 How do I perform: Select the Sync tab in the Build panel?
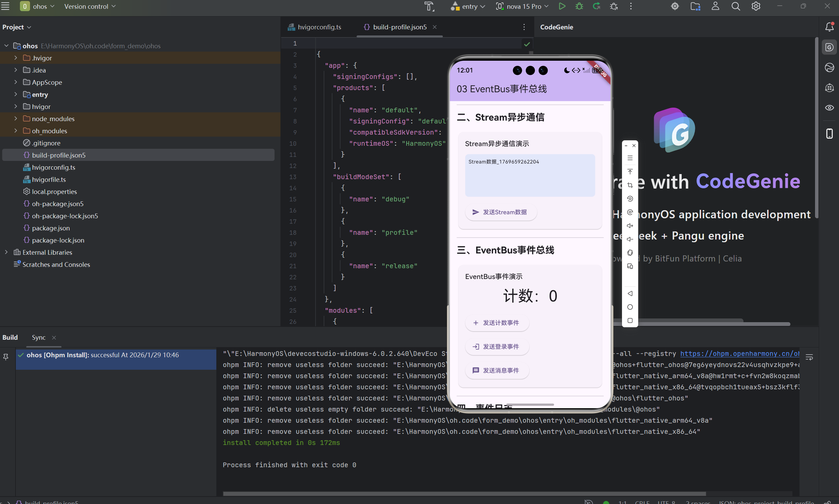pos(39,337)
